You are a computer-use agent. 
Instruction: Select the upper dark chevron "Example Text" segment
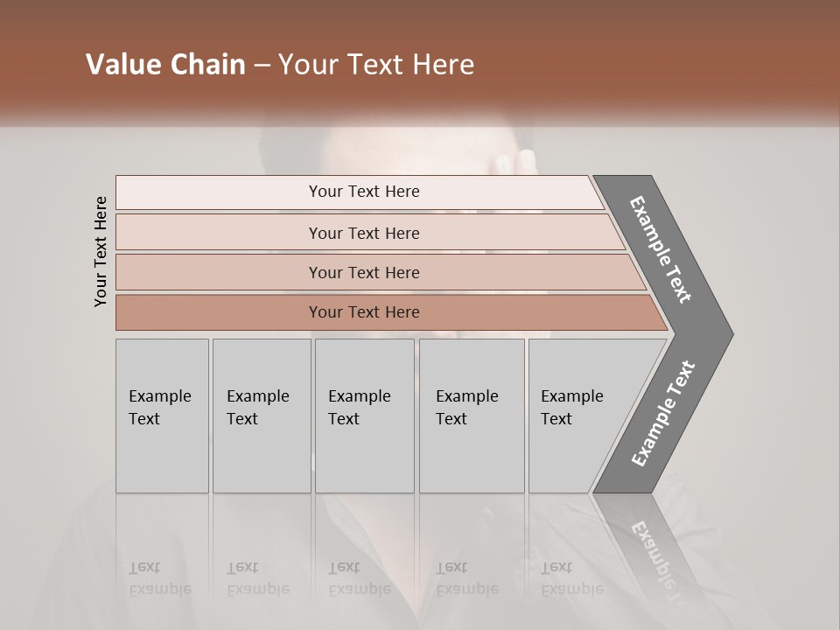coord(661,249)
